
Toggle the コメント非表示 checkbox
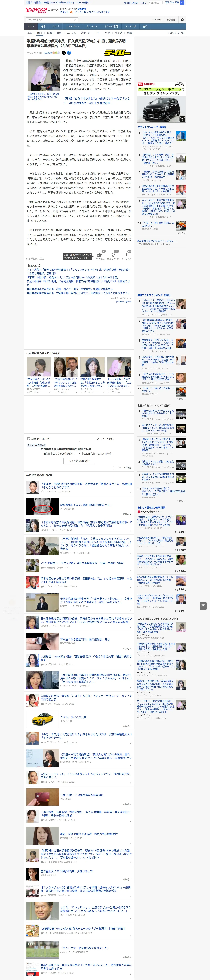pyautogui.click(x=115, y=468)
